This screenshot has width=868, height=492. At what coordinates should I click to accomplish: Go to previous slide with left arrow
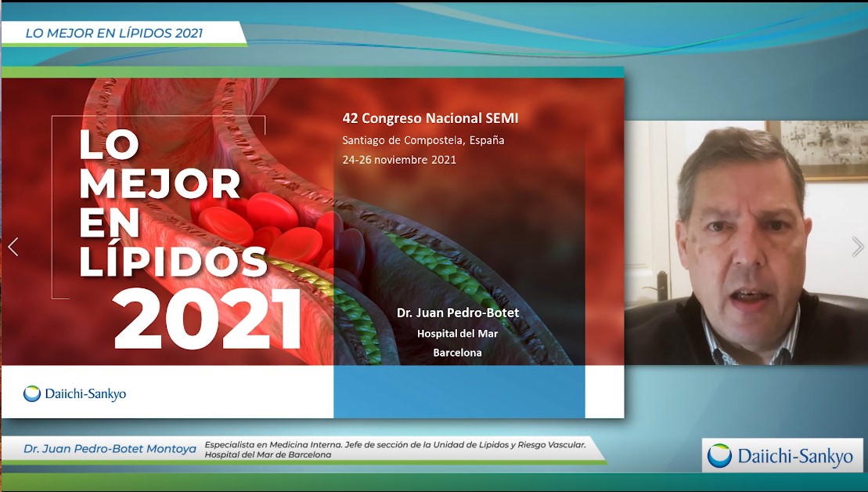tap(13, 247)
